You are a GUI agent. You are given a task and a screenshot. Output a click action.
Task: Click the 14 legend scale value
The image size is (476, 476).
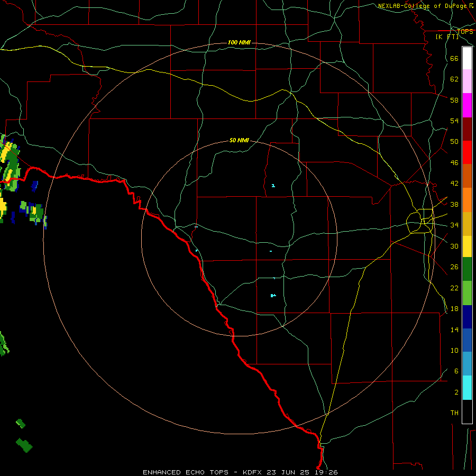click(x=454, y=329)
